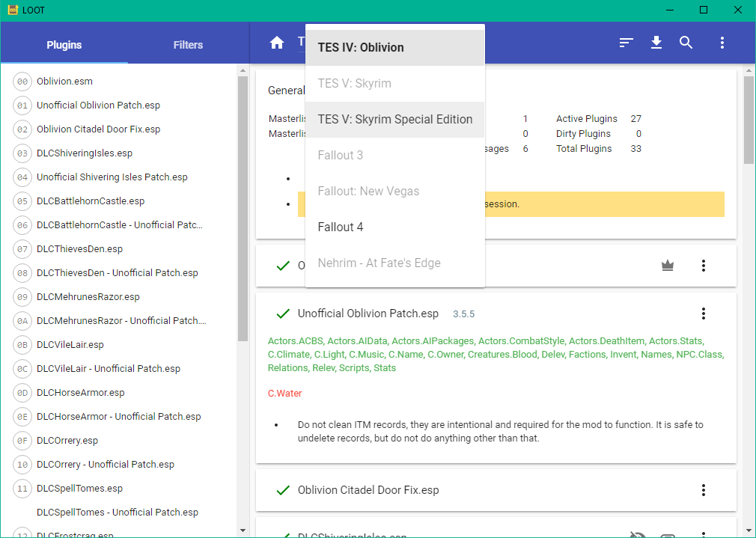Click the load order index 00 badge
Image resolution: width=756 pixels, height=538 pixels.
pyautogui.click(x=22, y=82)
